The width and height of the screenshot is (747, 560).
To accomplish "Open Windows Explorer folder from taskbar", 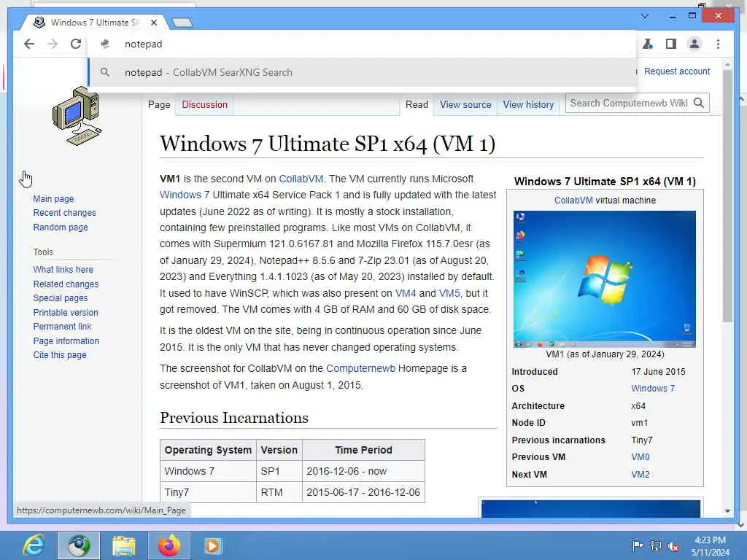I will pos(123,545).
